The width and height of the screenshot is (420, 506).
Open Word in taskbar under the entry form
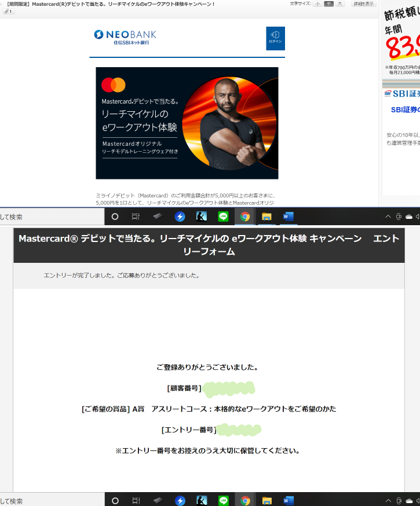click(288, 501)
